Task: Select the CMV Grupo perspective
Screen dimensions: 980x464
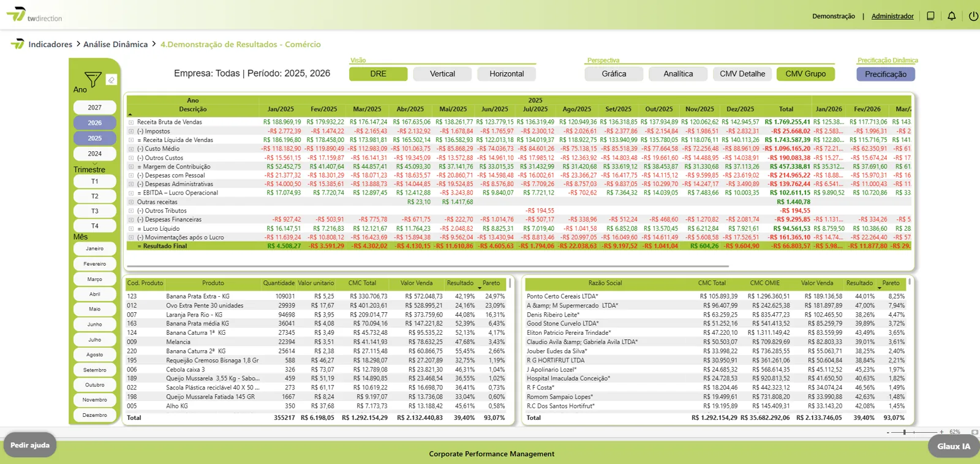Action: pos(805,74)
